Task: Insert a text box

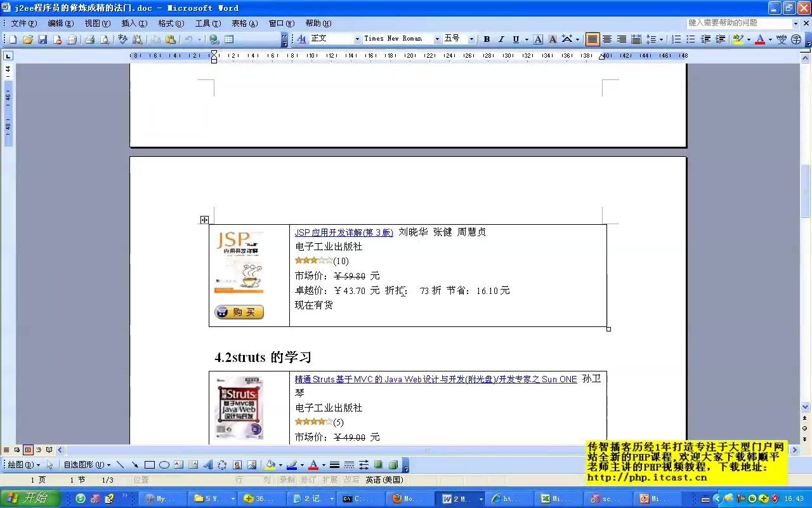Action: pos(179,465)
